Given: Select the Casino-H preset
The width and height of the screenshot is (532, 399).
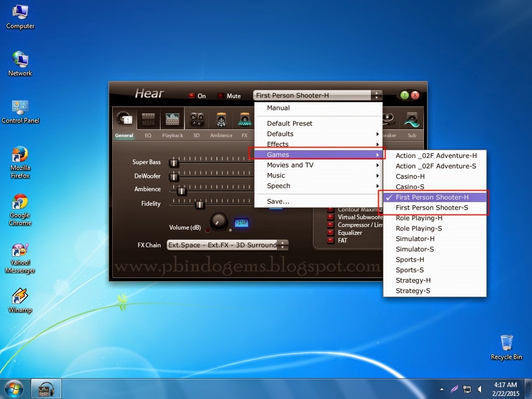Looking at the screenshot, I should (435, 177).
